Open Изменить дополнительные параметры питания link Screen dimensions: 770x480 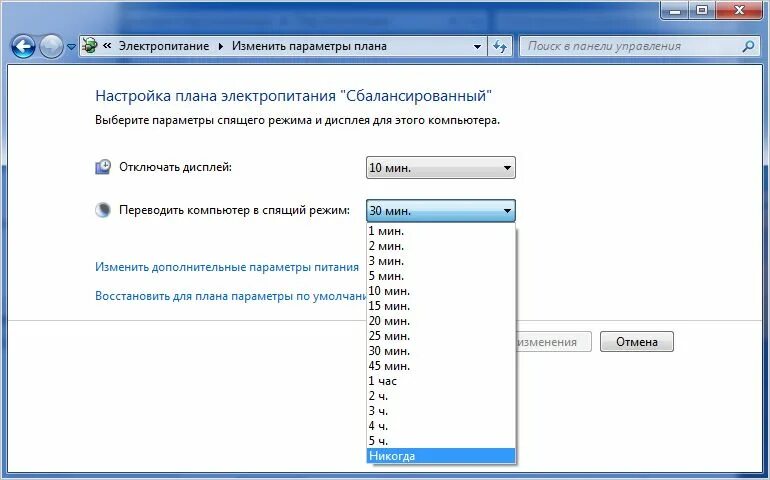pyautogui.click(x=227, y=267)
